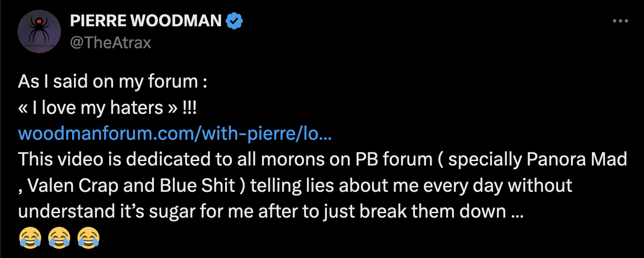Click the middle laughing-crying emoji
The image size is (644, 258).
[x=59, y=239]
